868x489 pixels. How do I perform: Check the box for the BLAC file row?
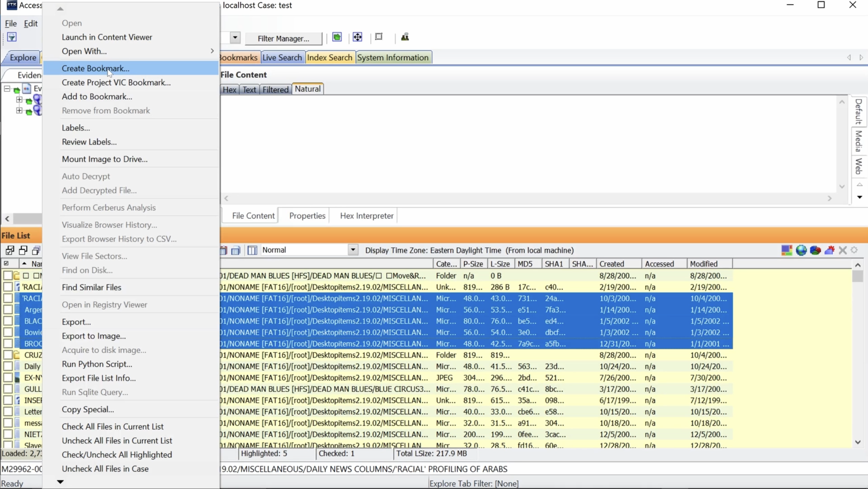[x=8, y=321]
